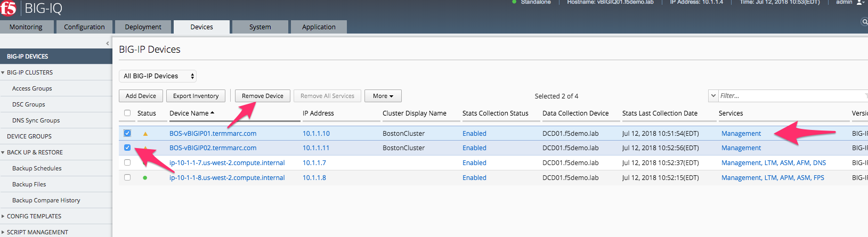Open the filter options dropdown arrow
Screen dimensions: 868x237
pyautogui.click(x=713, y=96)
